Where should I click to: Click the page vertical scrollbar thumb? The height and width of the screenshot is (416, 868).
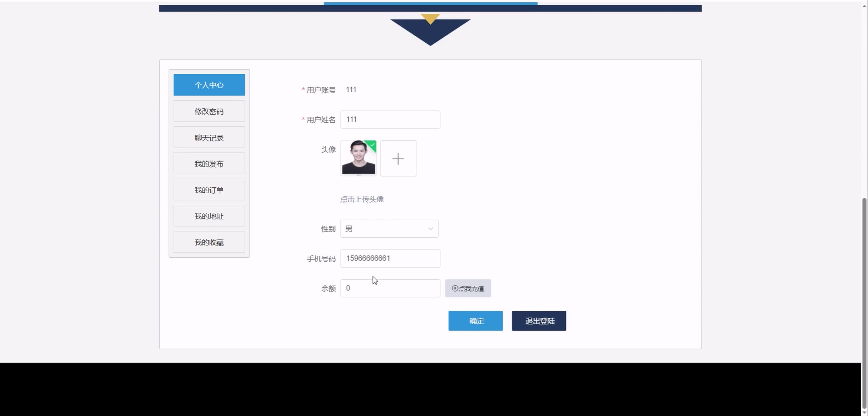(x=864, y=303)
